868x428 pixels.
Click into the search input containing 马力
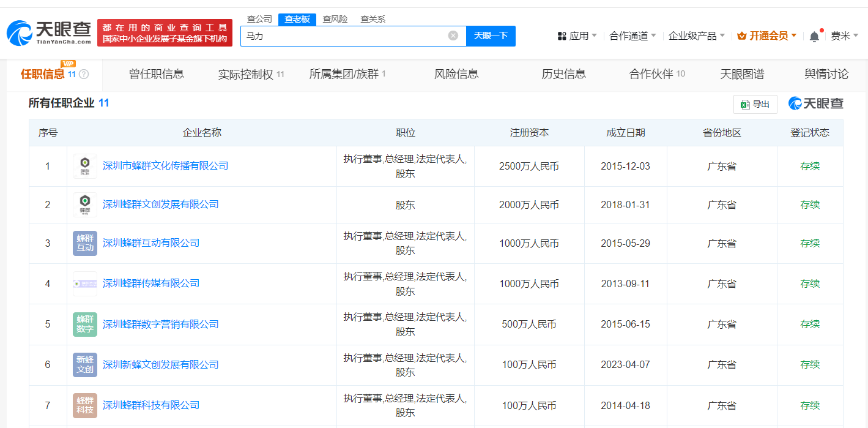tap(343, 36)
